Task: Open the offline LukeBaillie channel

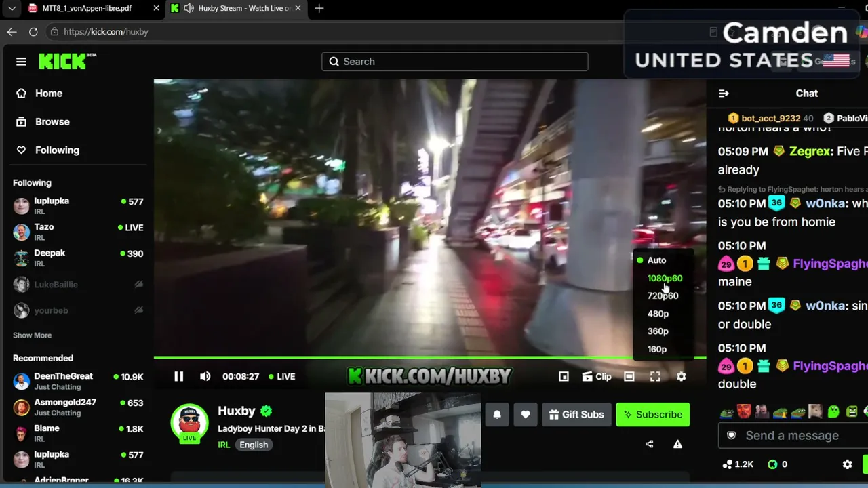Action: pos(79,285)
